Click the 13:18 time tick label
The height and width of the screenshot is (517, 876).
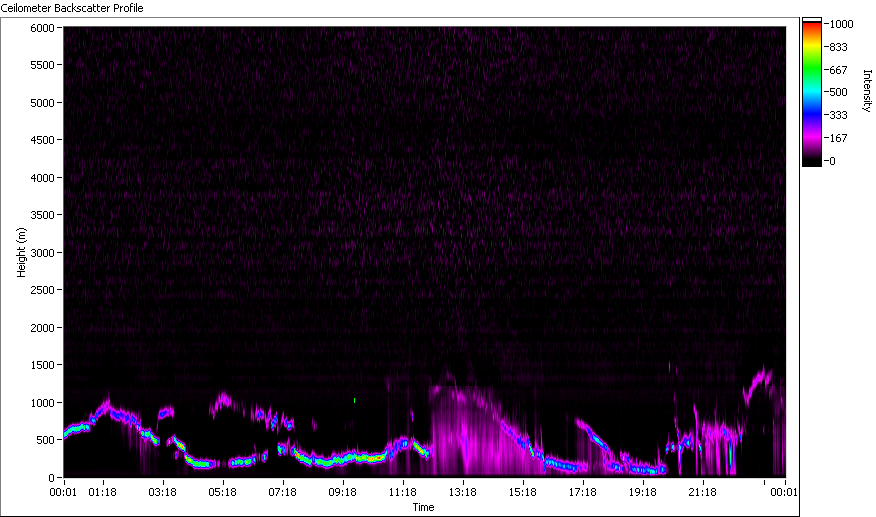[463, 492]
